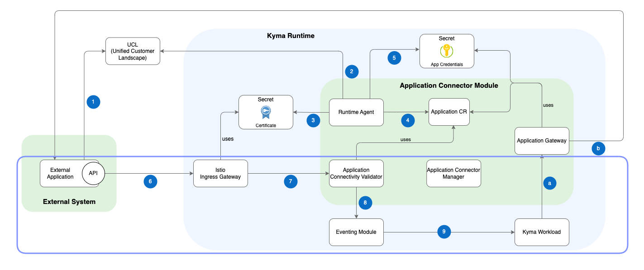
Task: Select the Istio Ingress Gateway box
Action: (x=220, y=173)
